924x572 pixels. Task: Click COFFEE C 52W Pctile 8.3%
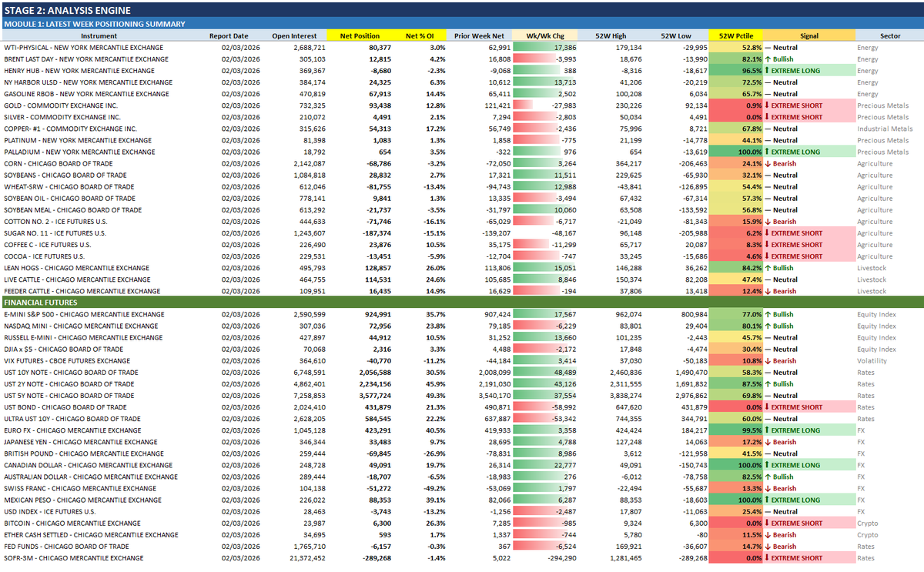tap(736, 244)
